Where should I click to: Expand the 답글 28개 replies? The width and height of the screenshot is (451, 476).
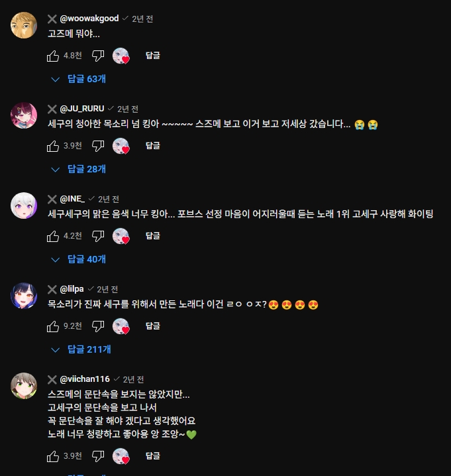tap(79, 170)
